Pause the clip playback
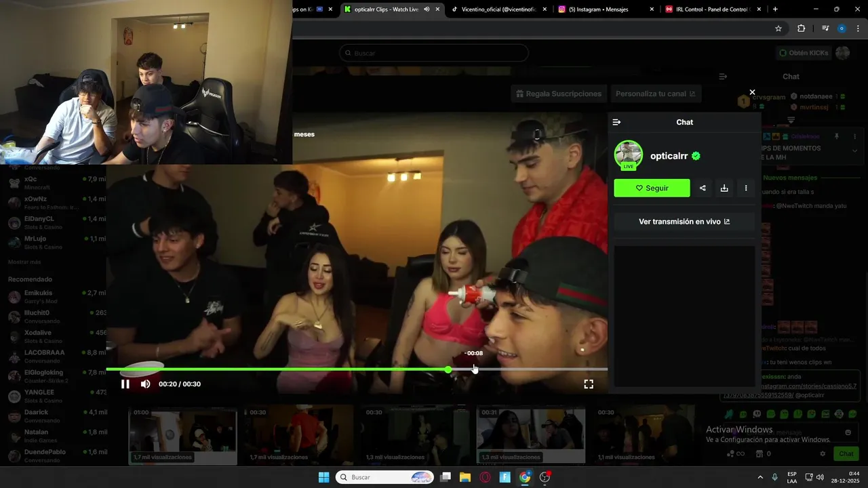 pos(125,384)
